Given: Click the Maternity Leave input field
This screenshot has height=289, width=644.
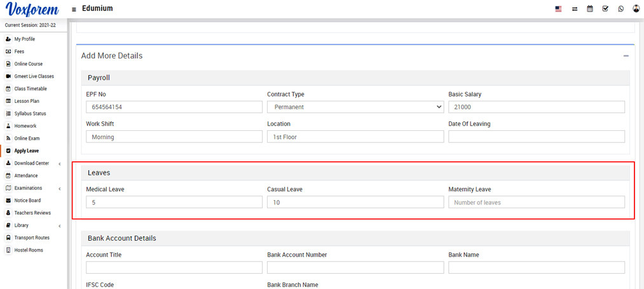Looking at the screenshot, I should click(x=536, y=203).
